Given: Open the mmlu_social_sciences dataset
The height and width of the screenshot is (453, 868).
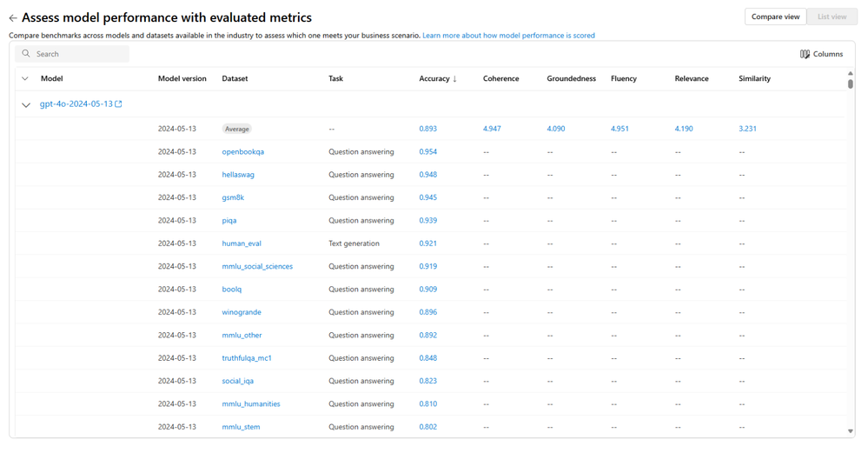Looking at the screenshot, I should (257, 266).
